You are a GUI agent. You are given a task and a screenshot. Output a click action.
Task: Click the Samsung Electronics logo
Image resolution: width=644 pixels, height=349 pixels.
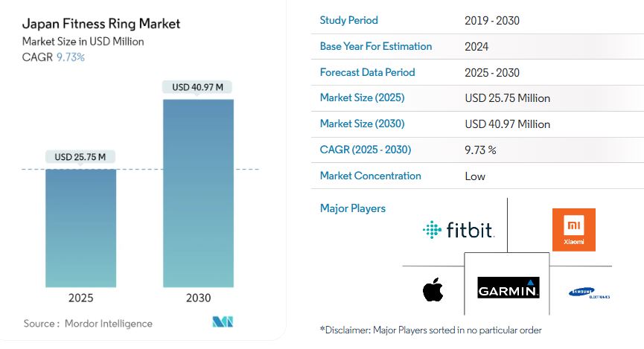pos(588,293)
